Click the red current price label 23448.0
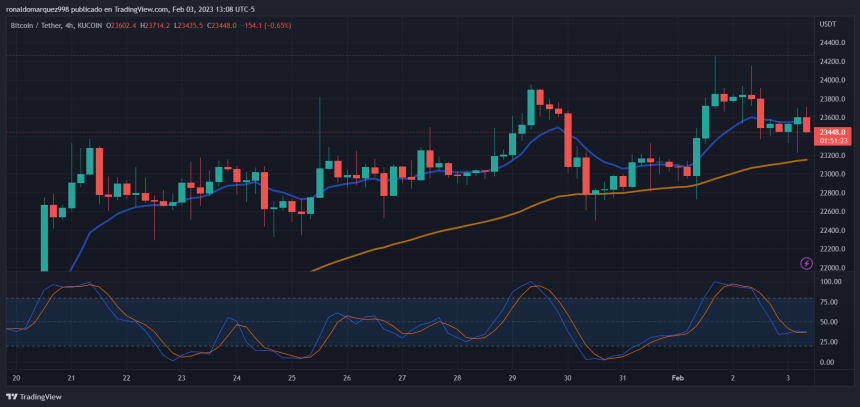 (832, 132)
